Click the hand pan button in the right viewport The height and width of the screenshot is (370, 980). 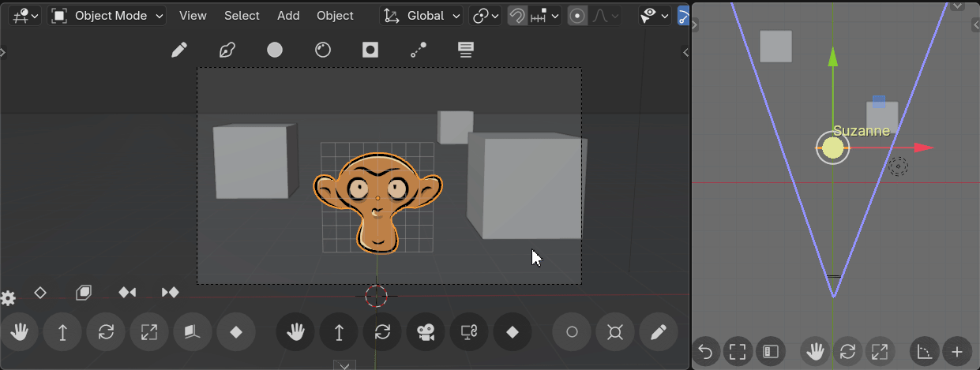pos(815,352)
